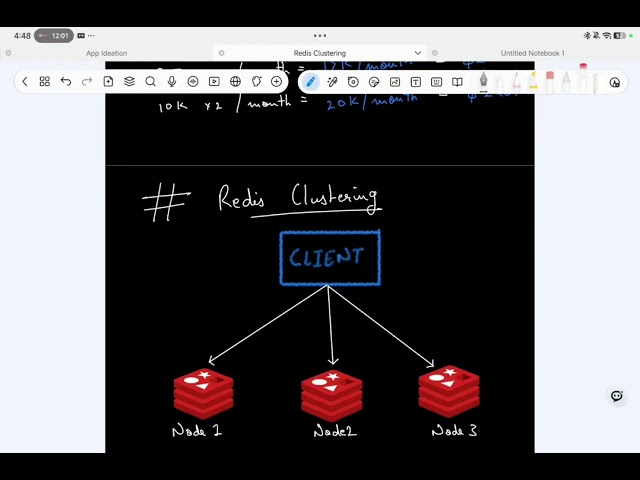Image resolution: width=640 pixels, height=480 pixels.
Task: Open the floating chat assistant button
Action: click(617, 396)
